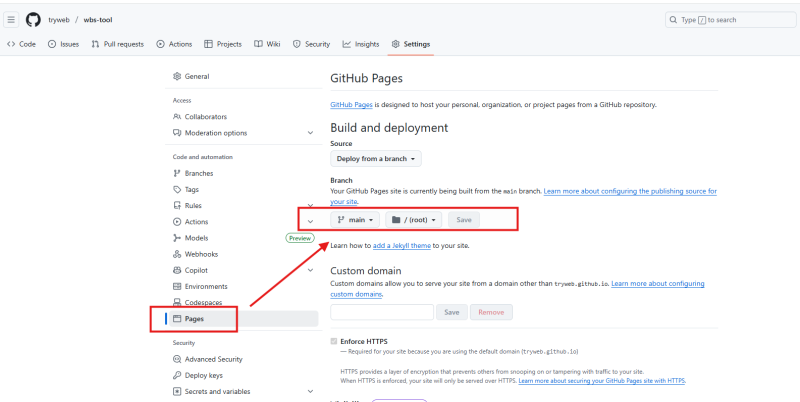Open the main branch selector dropdown
This screenshot has width=800, height=402.
pos(355,220)
